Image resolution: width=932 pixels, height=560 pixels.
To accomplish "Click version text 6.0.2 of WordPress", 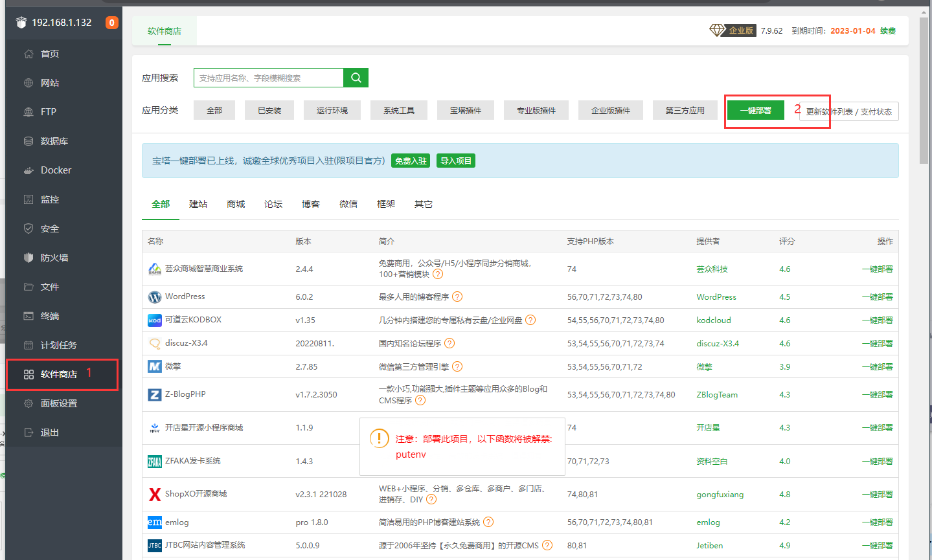I will coord(304,297).
